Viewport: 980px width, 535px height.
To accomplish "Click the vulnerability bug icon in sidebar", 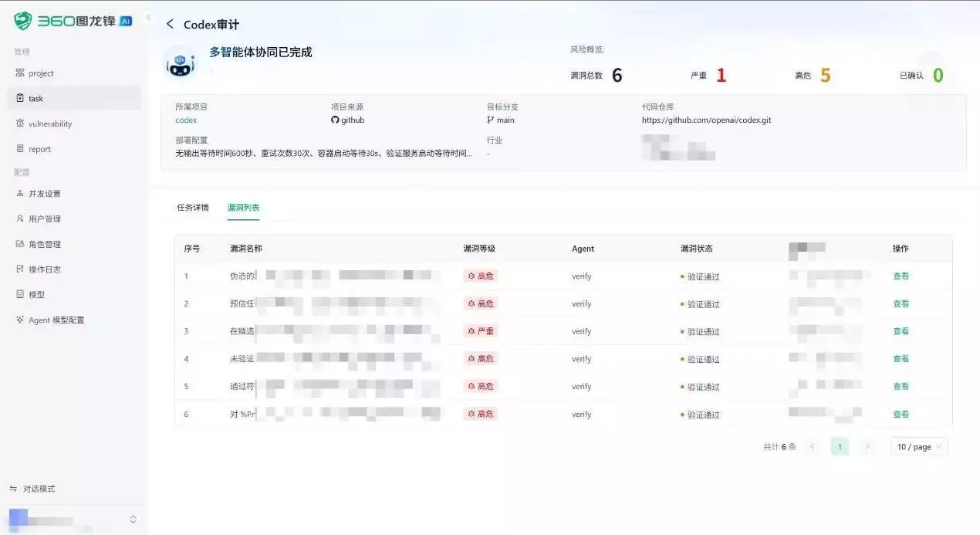I will click(20, 124).
